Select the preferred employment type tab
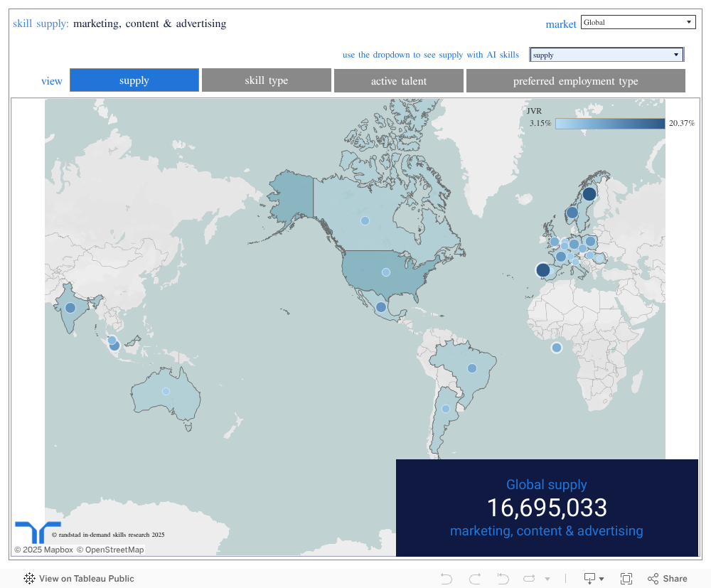Image resolution: width=711 pixels, height=588 pixels. click(x=575, y=80)
